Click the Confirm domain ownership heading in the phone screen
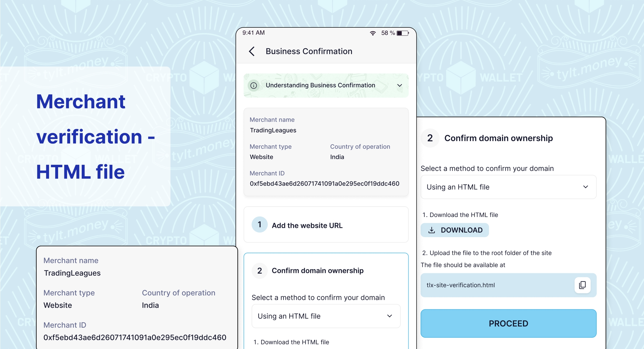The width and height of the screenshot is (644, 349). pyautogui.click(x=318, y=271)
